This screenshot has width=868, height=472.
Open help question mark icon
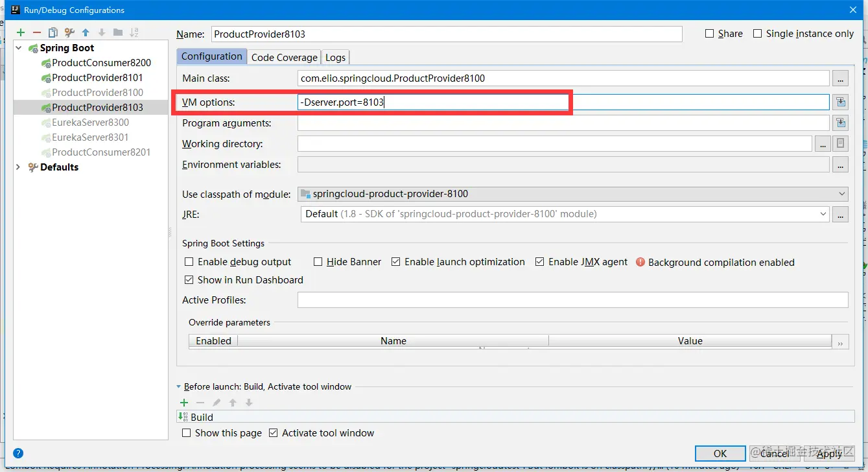pos(18,453)
